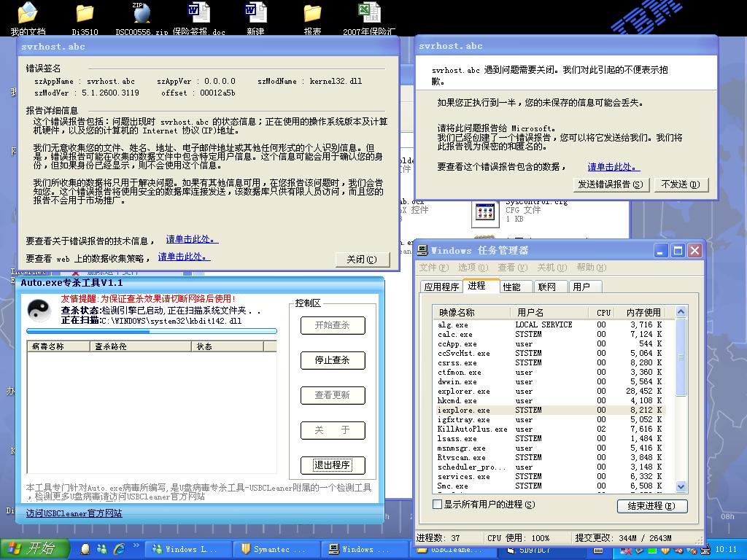This screenshot has height=560, width=747.
Task: Click the Symantec shield icon in system tray
Action: (665, 551)
